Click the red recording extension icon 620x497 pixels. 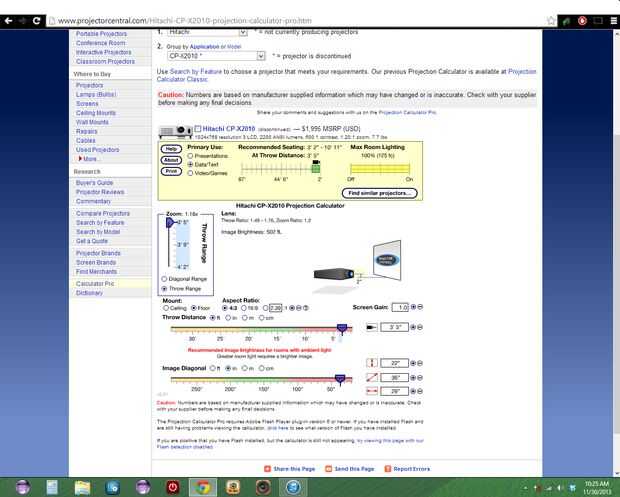coord(582,21)
